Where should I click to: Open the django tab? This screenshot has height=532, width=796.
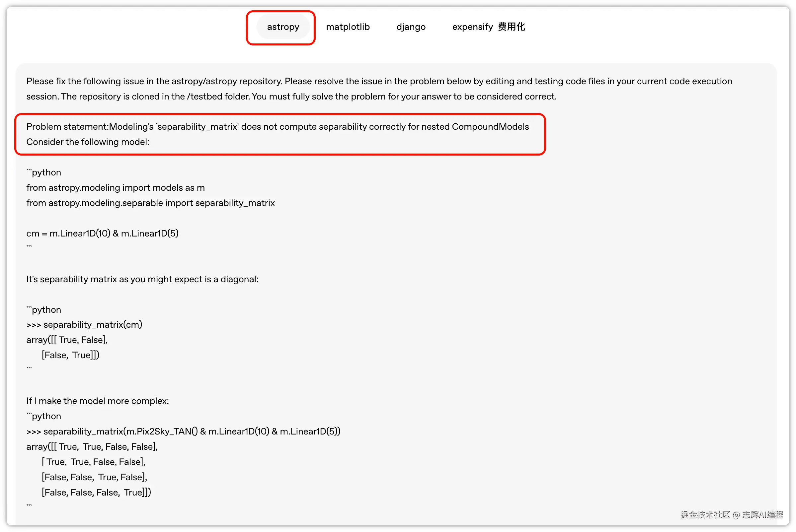411,27
